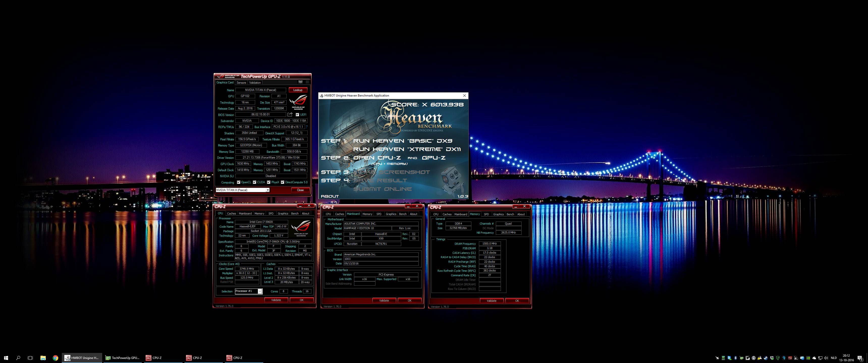
Task: Switch to the Validation tab in GPU-Z
Action: click(x=255, y=82)
